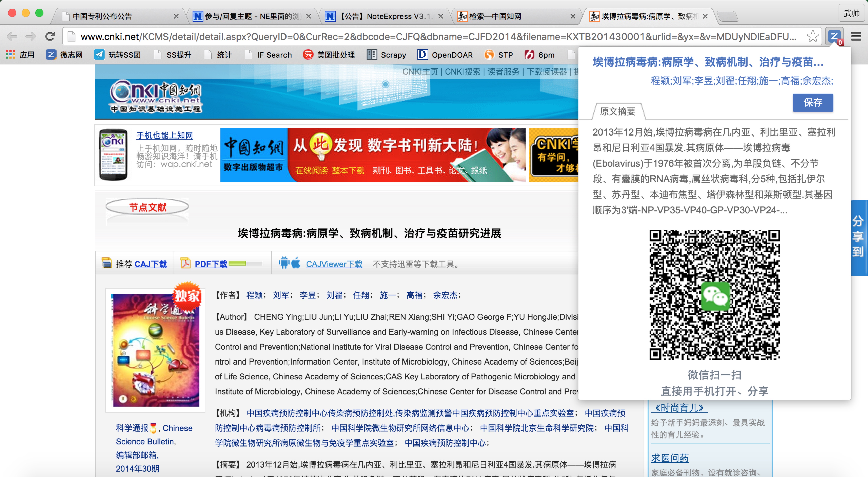Image resolution: width=868 pixels, height=477 pixels.
Task: Click the CAJ下载 link
Action: click(x=151, y=264)
